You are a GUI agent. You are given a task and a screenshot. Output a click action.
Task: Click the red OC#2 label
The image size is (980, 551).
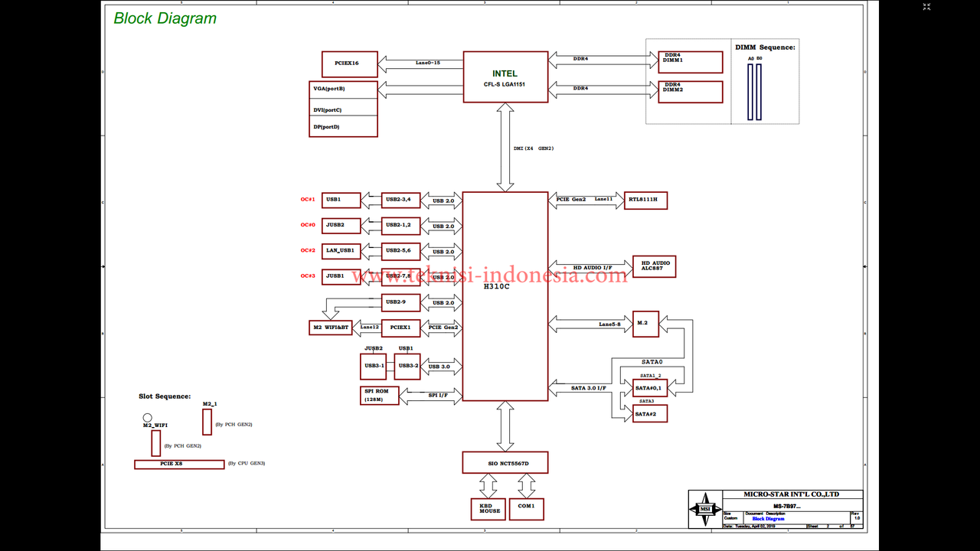[308, 250]
